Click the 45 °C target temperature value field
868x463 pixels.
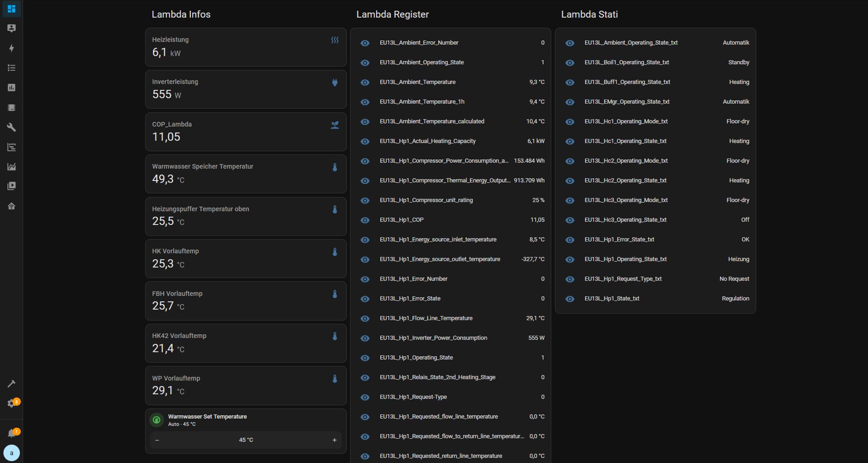coord(246,440)
